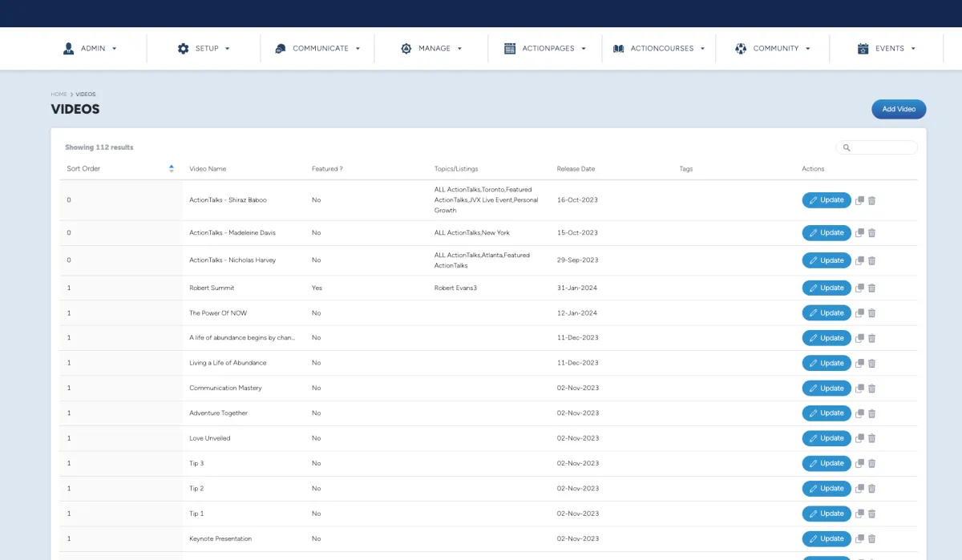Delete the Robert Summit video
The height and width of the screenshot is (560, 962).
click(x=872, y=288)
